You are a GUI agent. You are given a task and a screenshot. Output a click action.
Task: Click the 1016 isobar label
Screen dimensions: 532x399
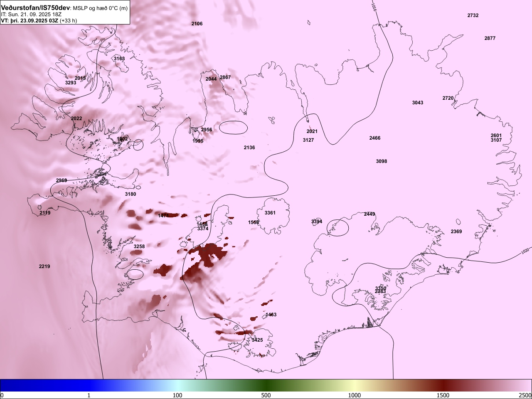374,6
